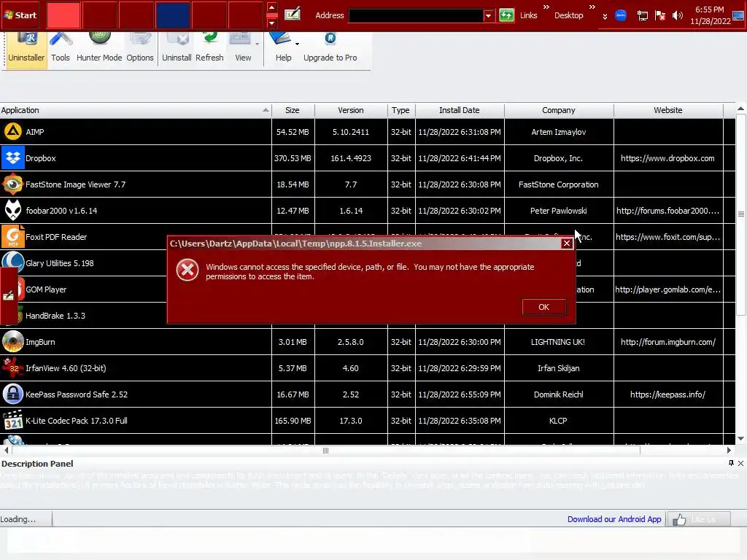Click the View toolbar icon
This screenshot has height=560, width=747.
coord(241,41)
